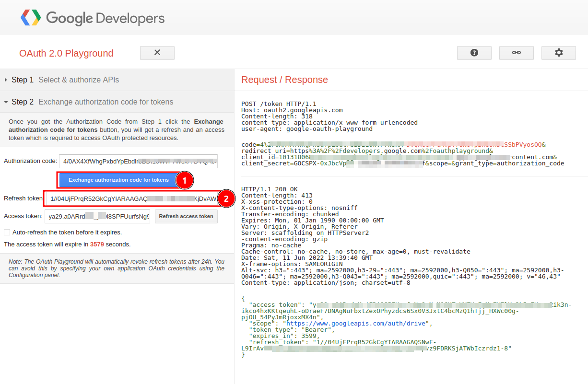Viewport: 588px width, 384px height.
Task: Collapse the Step 2 arrow
Action: pos(6,102)
